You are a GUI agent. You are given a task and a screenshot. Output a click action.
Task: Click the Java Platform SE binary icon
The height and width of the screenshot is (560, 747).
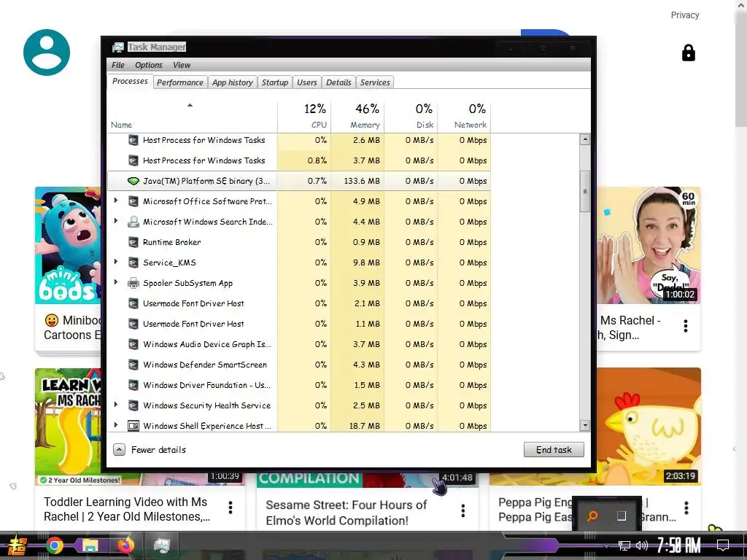pyautogui.click(x=133, y=181)
